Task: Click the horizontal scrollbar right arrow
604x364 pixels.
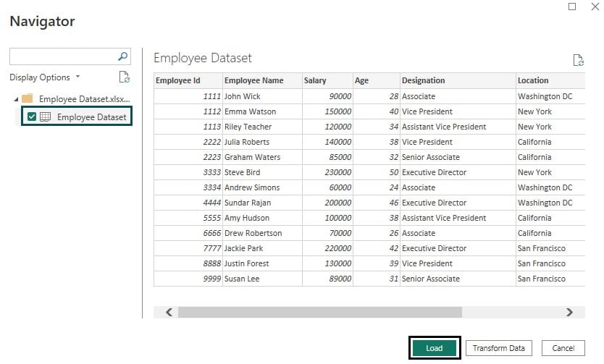Action: tap(569, 312)
